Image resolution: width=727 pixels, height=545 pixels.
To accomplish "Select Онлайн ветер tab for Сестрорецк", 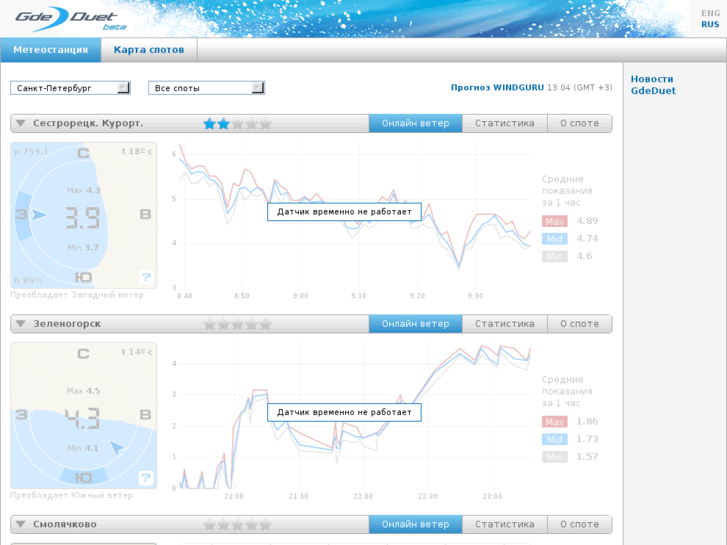I will 415,123.
